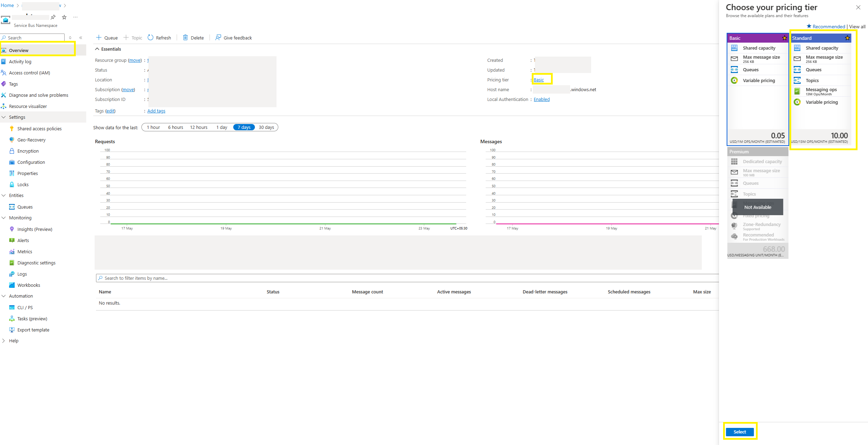Open the Tags sidebar entry
The image size is (868, 445).
coord(13,84)
